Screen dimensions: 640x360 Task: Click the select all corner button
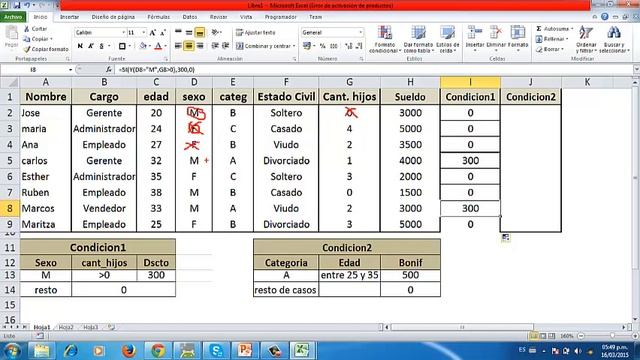click(9, 82)
